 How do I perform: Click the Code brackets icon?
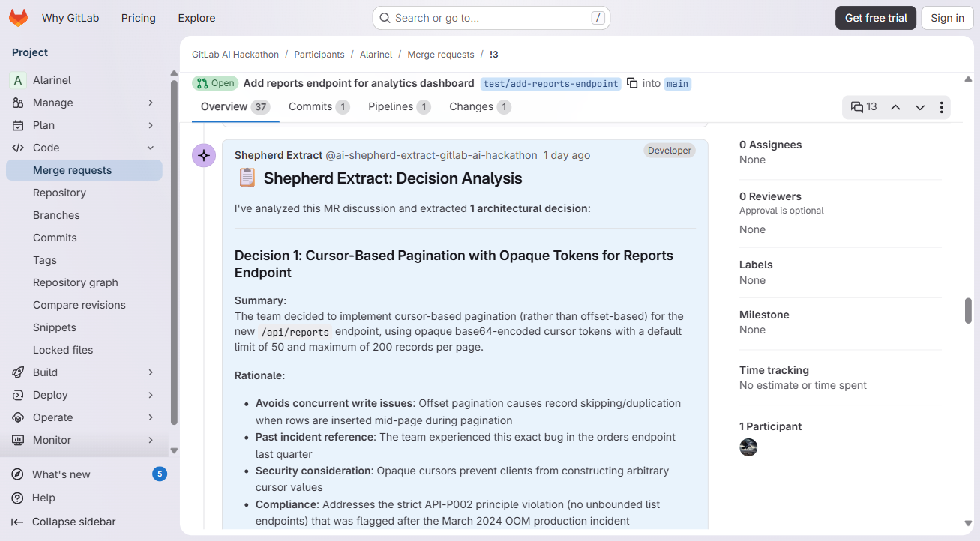tap(18, 148)
